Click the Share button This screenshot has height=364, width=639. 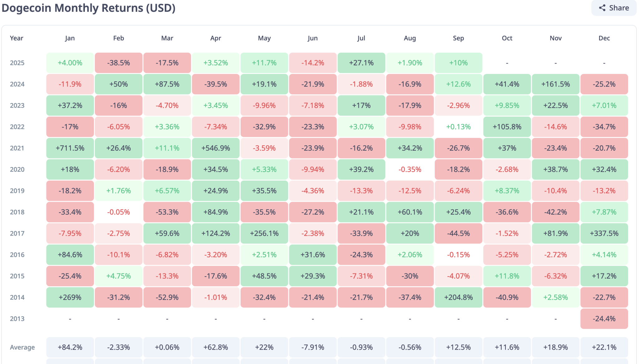coord(613,8)
